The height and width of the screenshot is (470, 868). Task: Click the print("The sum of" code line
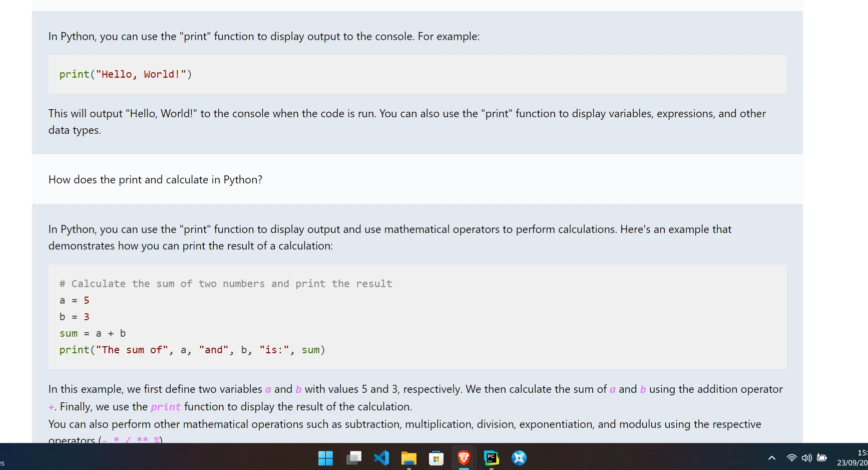tap(192, 350)
